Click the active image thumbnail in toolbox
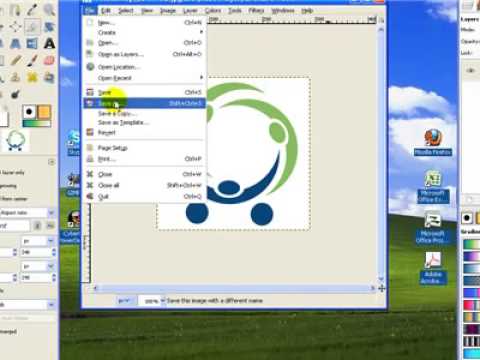Screen dimensions: 480x360 click(15, 141)
